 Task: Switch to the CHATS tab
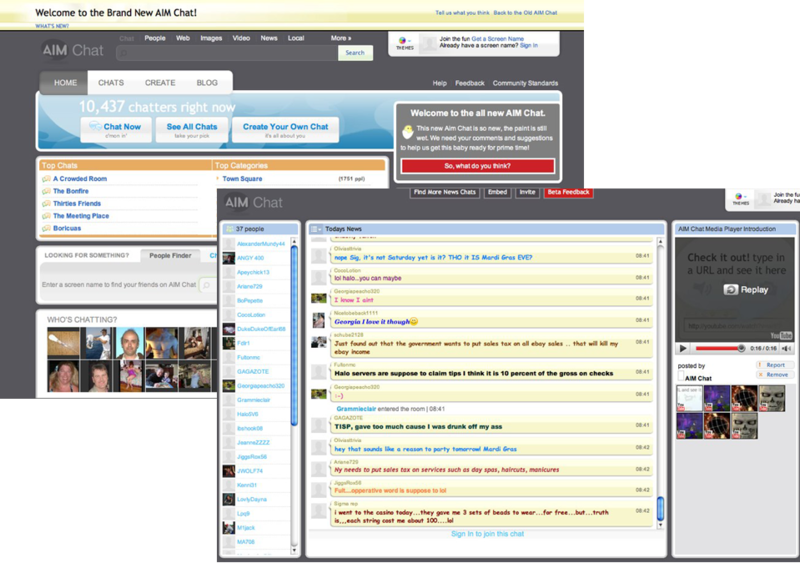[x=111, y=83]
